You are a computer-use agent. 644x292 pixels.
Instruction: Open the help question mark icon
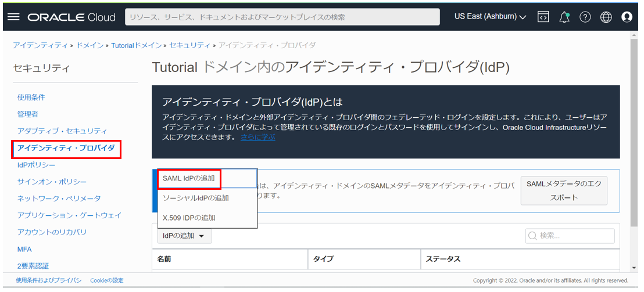(585, 17)
